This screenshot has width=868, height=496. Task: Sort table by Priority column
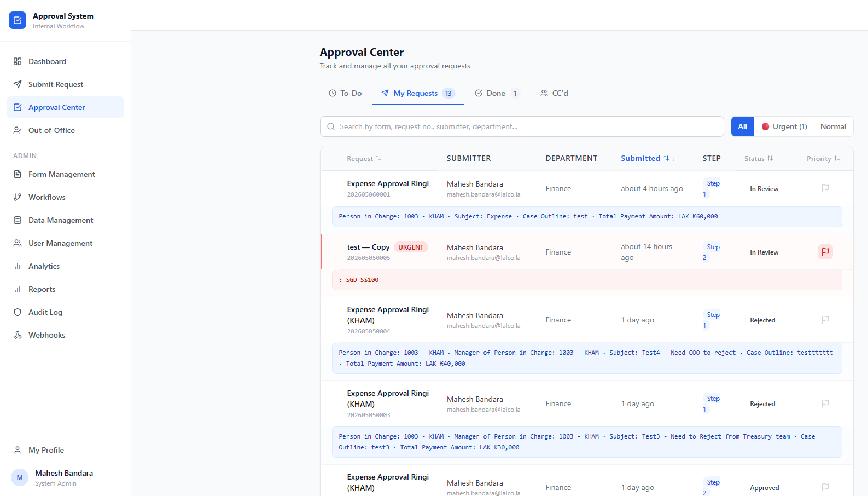(823, 158)
